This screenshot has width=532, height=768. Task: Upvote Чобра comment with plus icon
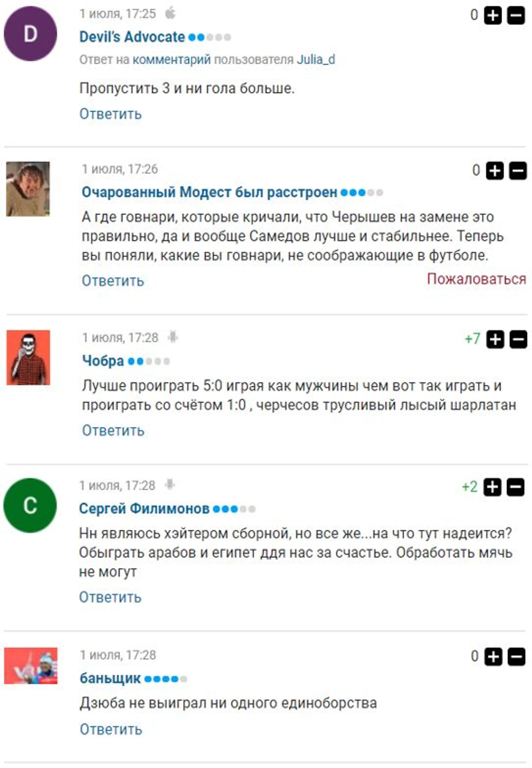[495, 340]
